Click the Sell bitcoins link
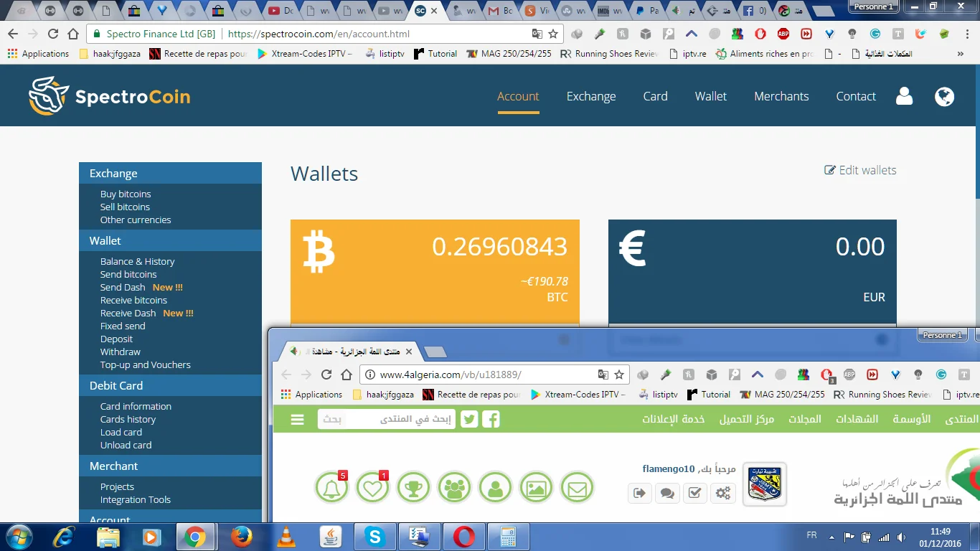The width and height of the screenshot is (980, 551). [125, 207]
